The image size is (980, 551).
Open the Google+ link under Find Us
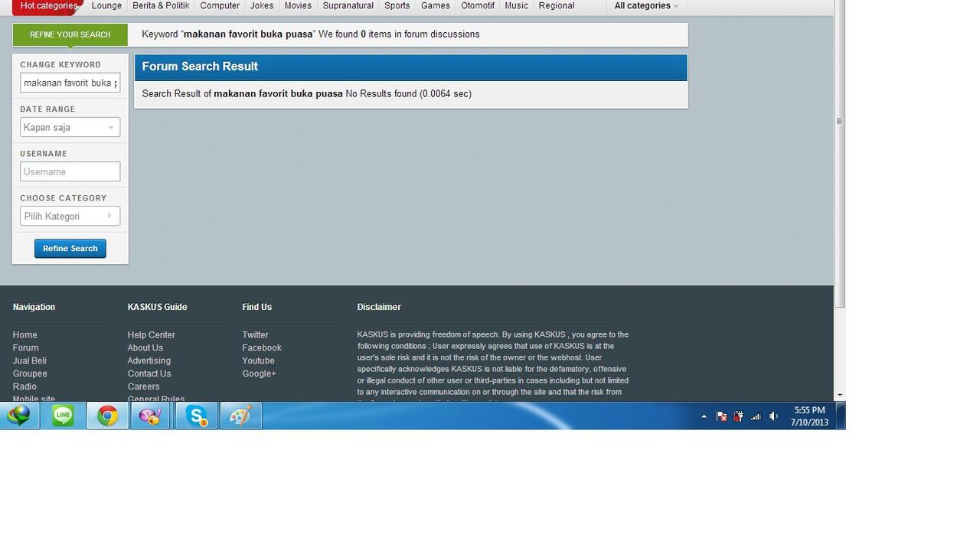pyautogui.click(x=259, y=373)
